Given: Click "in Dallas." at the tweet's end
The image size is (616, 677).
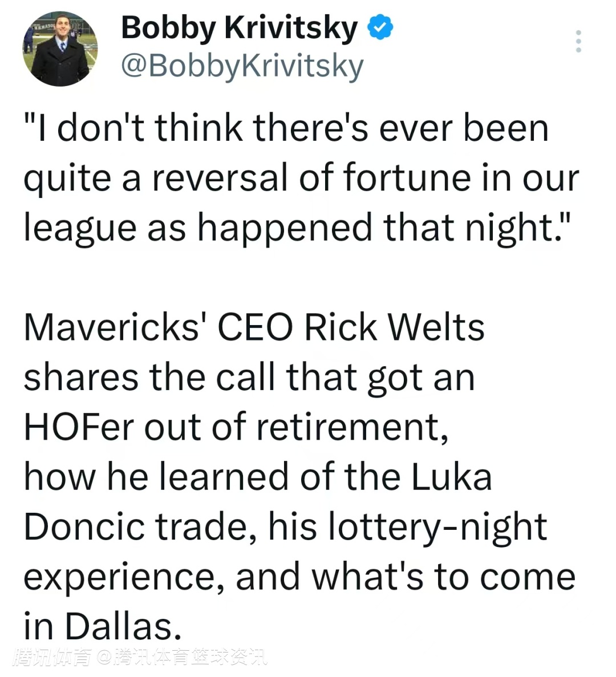Looking at the screenshot, I should point(102,626).
